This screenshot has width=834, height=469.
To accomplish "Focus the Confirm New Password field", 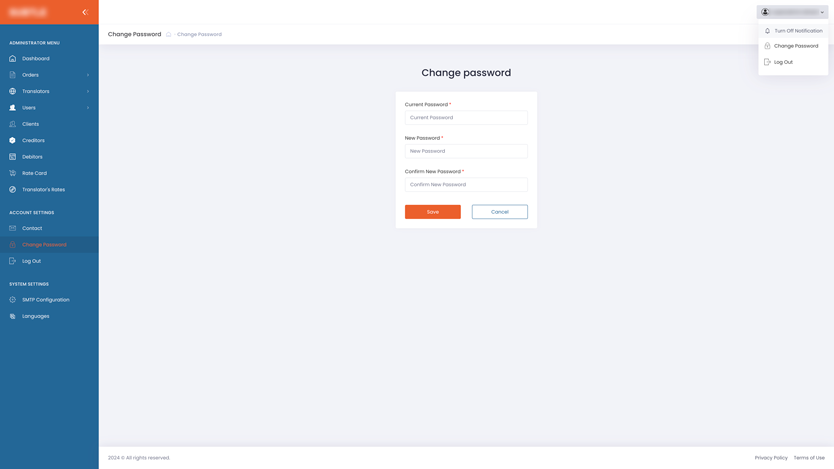I will coord(466,185).
